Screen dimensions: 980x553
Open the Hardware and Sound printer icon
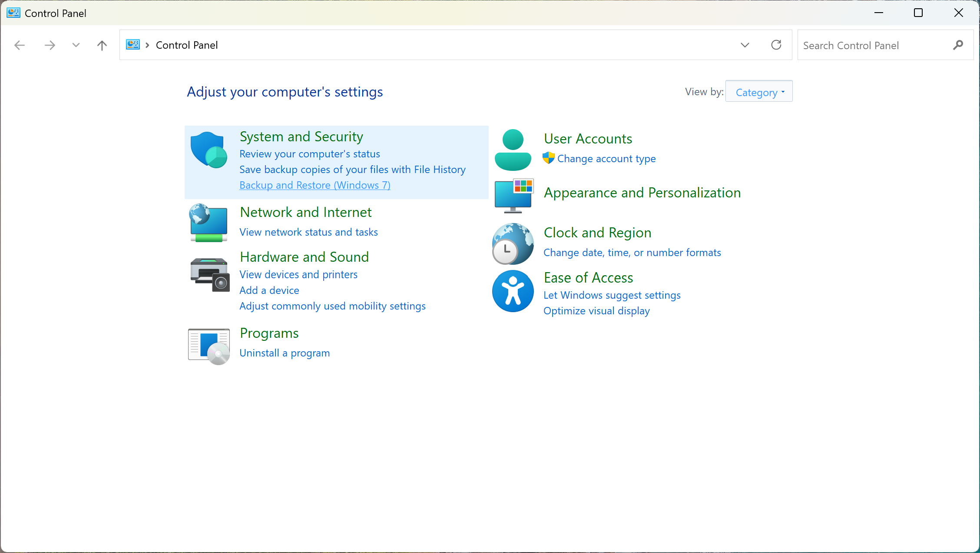(209, 274)
